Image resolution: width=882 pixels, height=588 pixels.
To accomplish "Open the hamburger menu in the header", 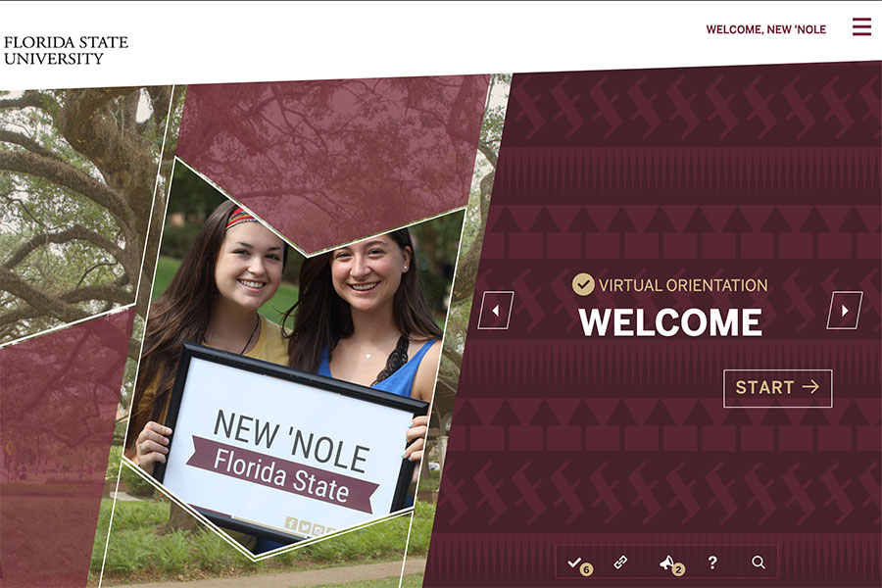I will [x=861, y=26].
